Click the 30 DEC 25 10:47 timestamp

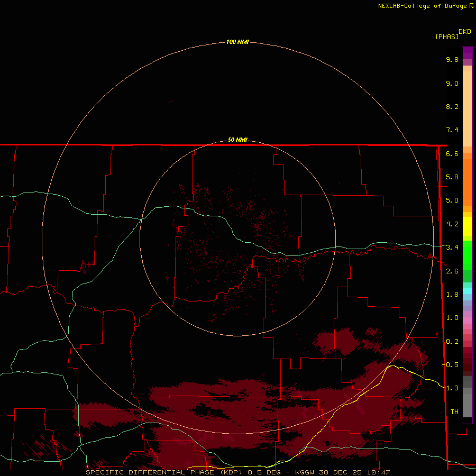(x=354, y=472)
